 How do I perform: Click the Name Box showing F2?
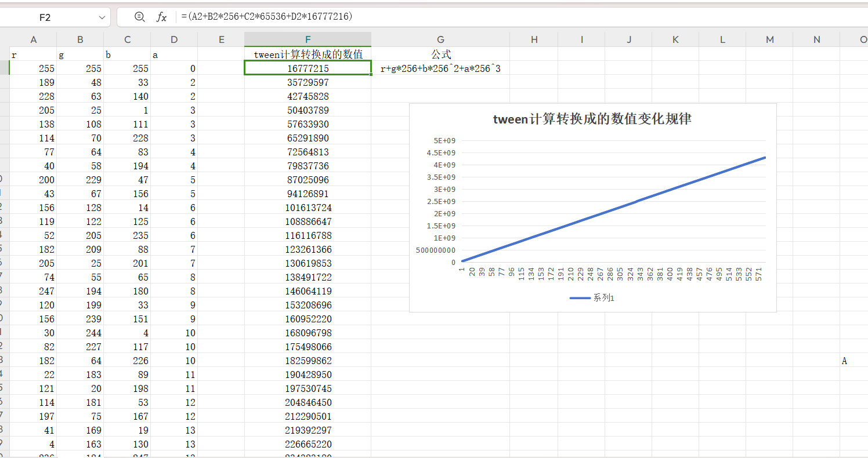tap(45, 17)
